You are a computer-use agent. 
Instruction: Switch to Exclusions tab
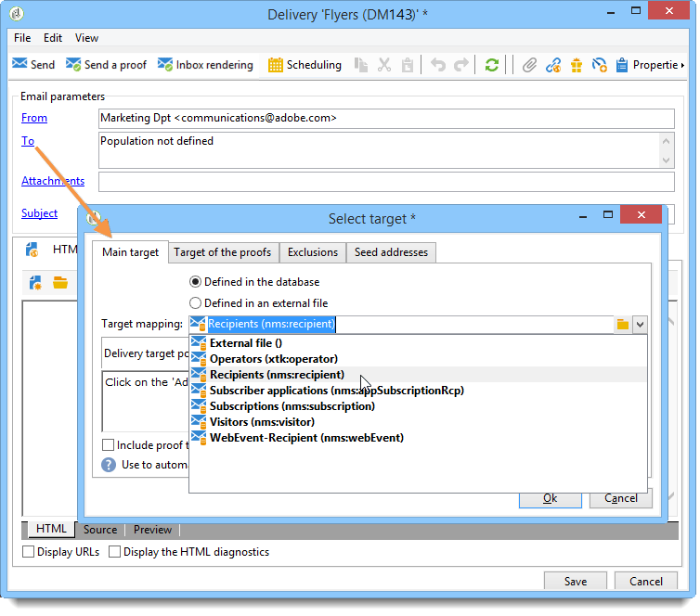point(313,252)
